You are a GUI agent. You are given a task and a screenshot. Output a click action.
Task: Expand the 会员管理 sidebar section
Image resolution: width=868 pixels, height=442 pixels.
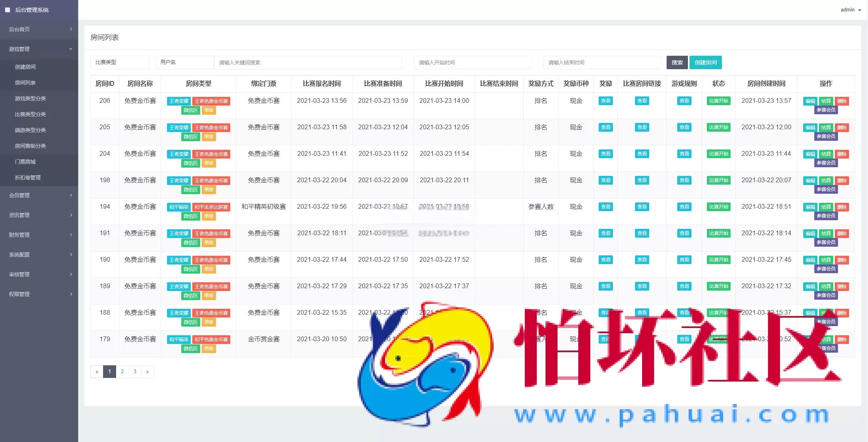point(39,195)
